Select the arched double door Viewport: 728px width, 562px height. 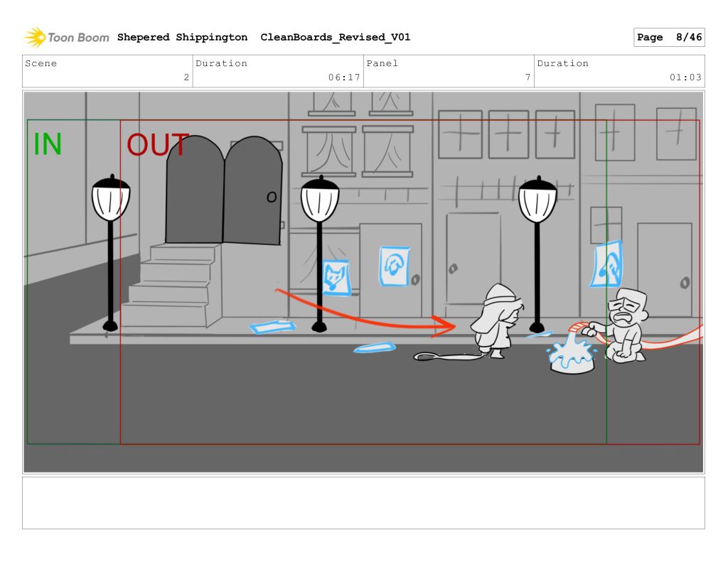[x=223, y=190]
